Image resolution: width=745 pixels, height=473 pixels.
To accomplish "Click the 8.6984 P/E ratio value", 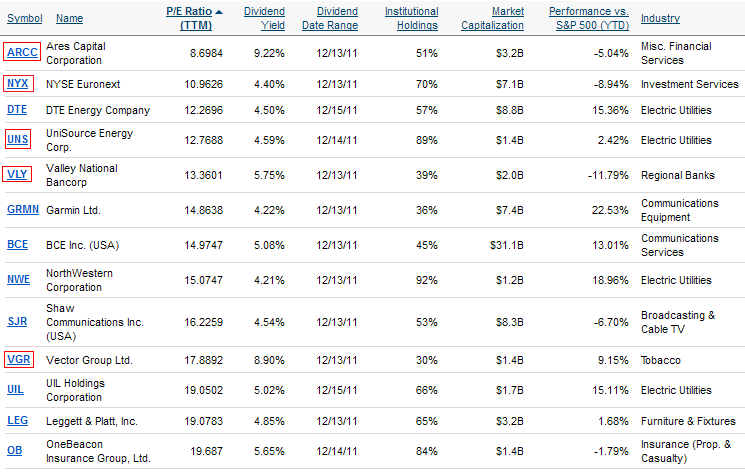I will coord(206,53).
